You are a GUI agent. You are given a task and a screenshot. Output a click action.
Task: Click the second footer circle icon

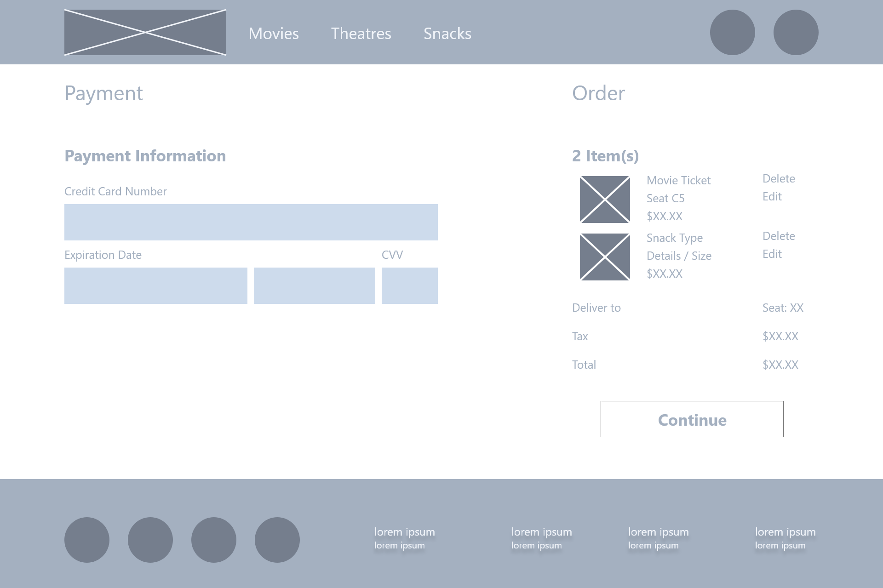pos(150,540)
